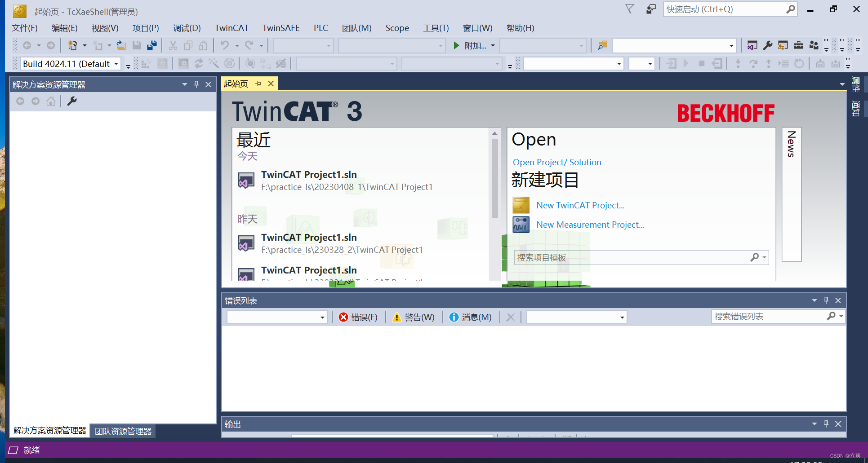
Task: Toggle the Errors filter in Error List
Action: [358, 317]
